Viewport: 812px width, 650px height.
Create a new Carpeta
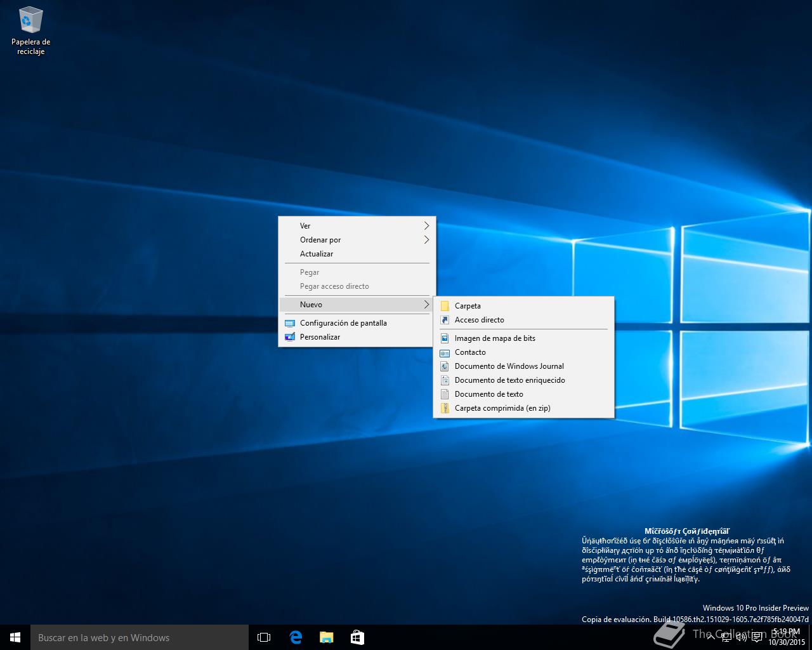(x=523, y=306)
